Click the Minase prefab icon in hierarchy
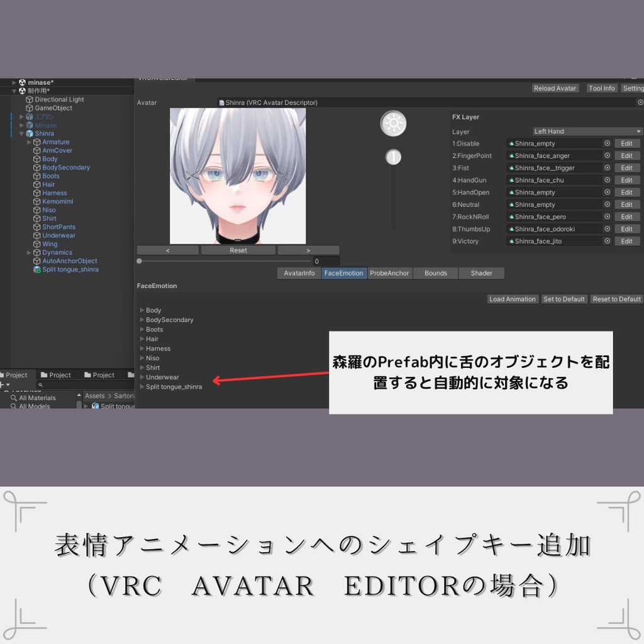This screenshot has height=644, width=644. click(x=30, y=125)
